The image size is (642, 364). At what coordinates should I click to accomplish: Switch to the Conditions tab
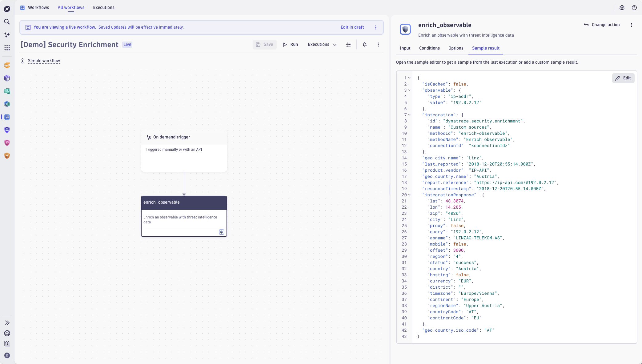point(429,48)
